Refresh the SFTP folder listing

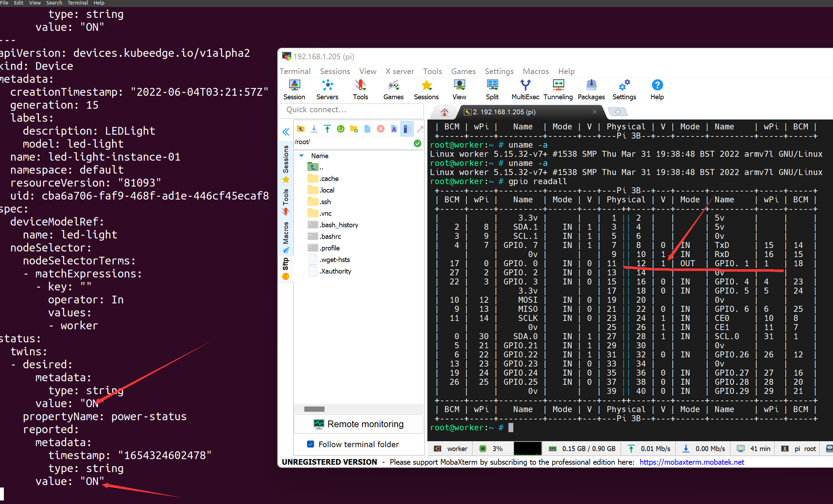[x=340, y=129]
